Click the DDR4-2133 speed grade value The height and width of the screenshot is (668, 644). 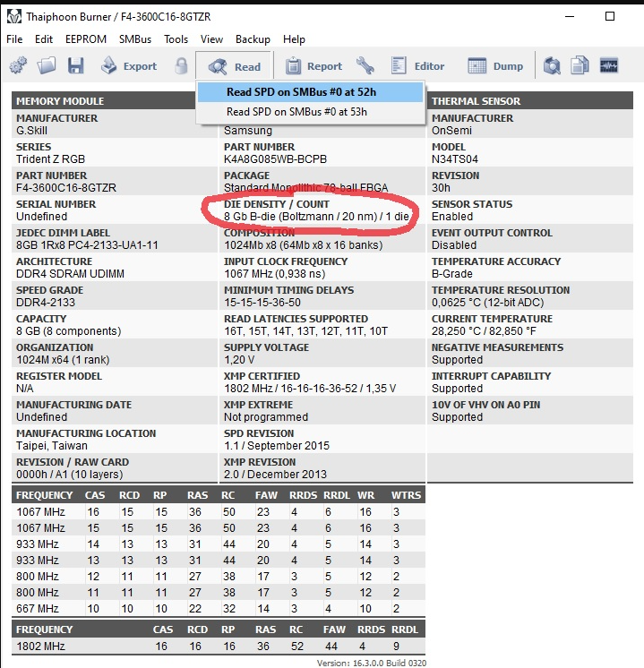(46, 303)
